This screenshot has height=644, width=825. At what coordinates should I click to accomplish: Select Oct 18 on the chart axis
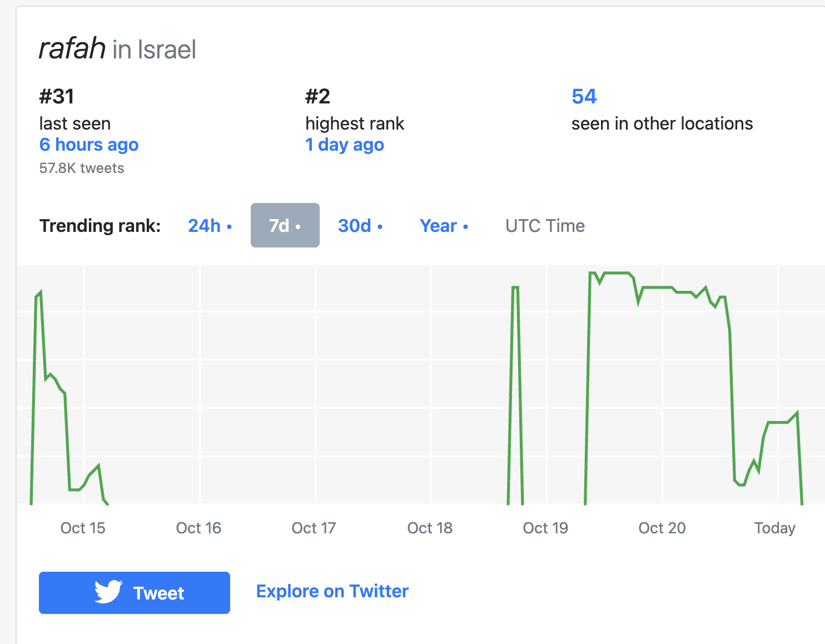click(430, 528)
